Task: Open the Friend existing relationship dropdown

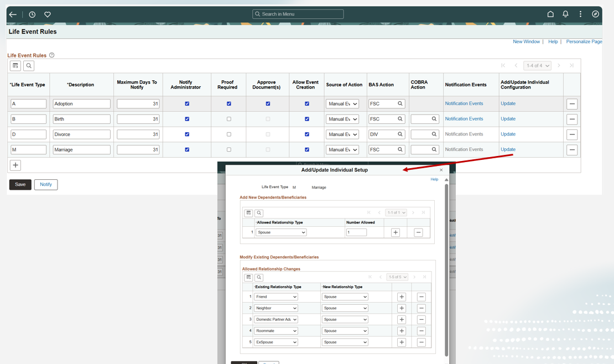Action: 275,297
